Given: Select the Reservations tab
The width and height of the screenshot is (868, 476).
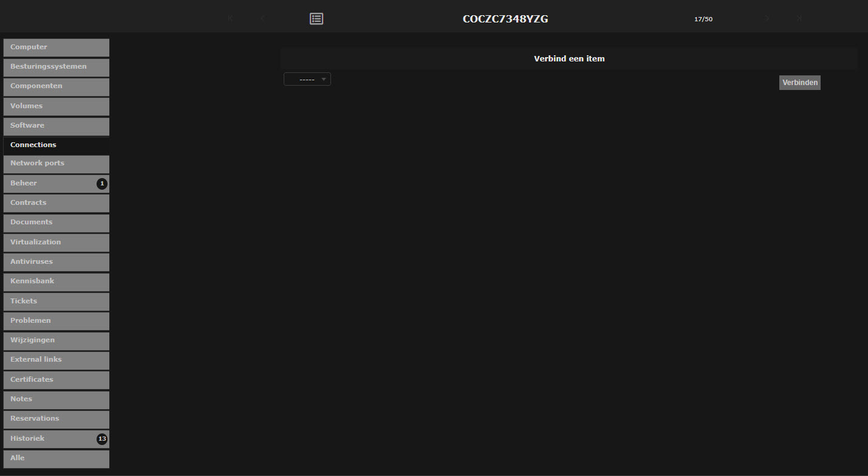Looking at the screenshot, I should tap(56, 419).
